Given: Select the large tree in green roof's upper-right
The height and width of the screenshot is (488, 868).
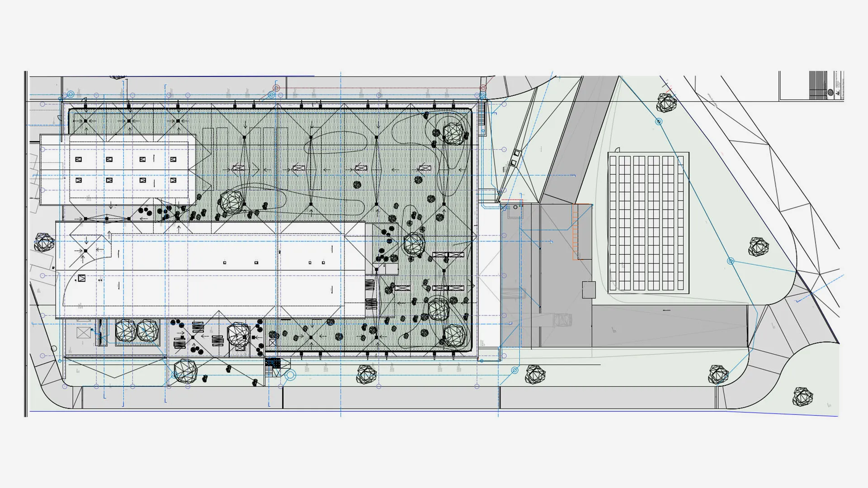Looking at the screenshot, I should tap(453, 133).
